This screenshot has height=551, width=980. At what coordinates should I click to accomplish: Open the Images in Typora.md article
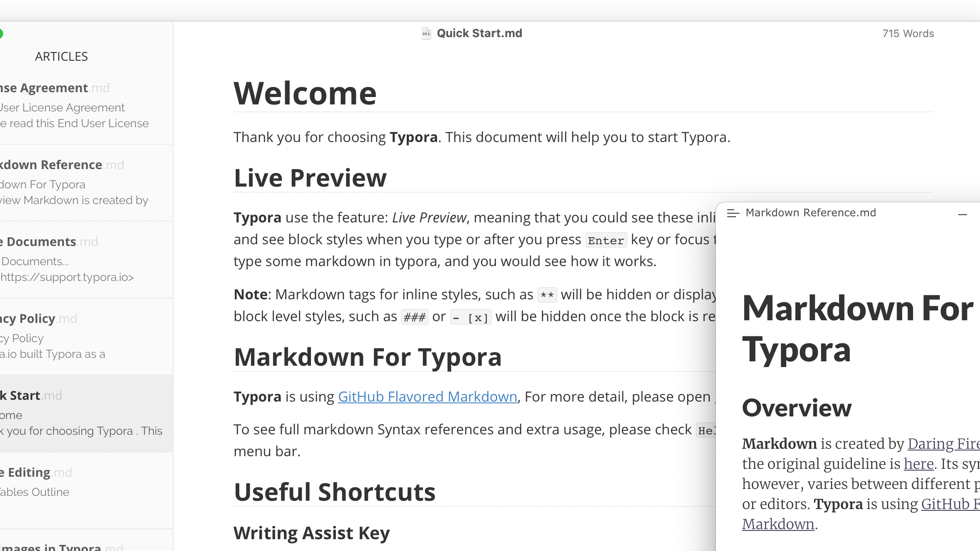[x=87, y=541]
